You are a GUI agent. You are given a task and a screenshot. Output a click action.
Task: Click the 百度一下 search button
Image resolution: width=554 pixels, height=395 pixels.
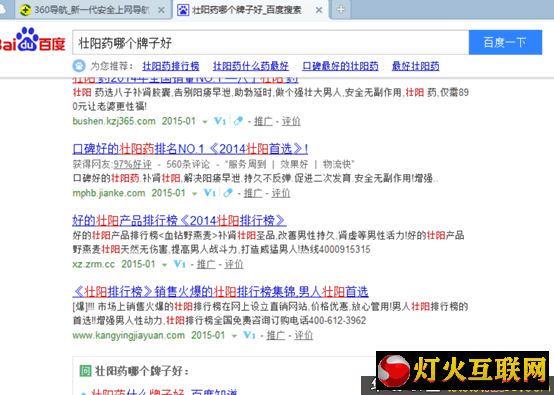(x=505, y=42)
